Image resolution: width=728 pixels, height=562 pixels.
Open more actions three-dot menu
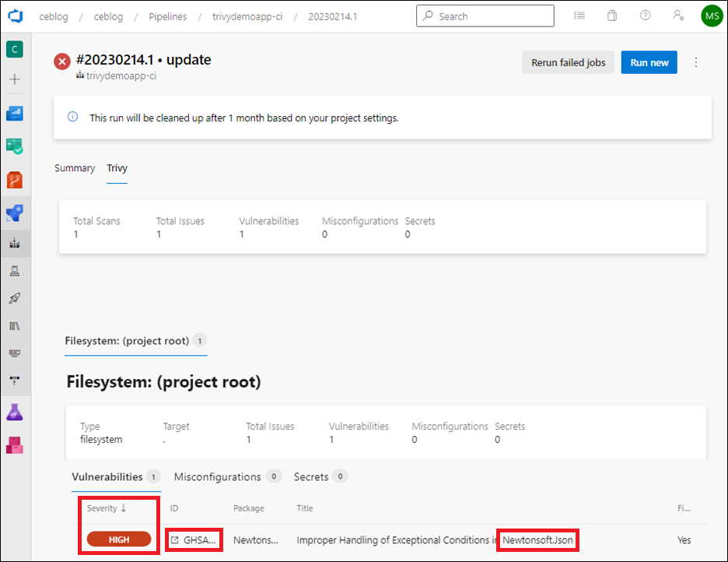tap(695, 62)
